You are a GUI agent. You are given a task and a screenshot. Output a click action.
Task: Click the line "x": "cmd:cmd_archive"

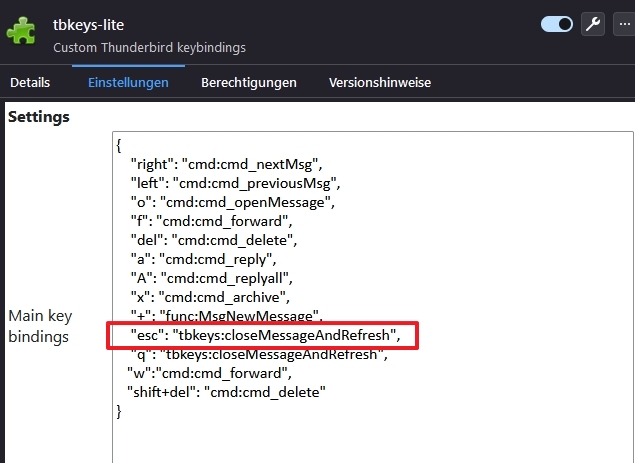[210, 298]
